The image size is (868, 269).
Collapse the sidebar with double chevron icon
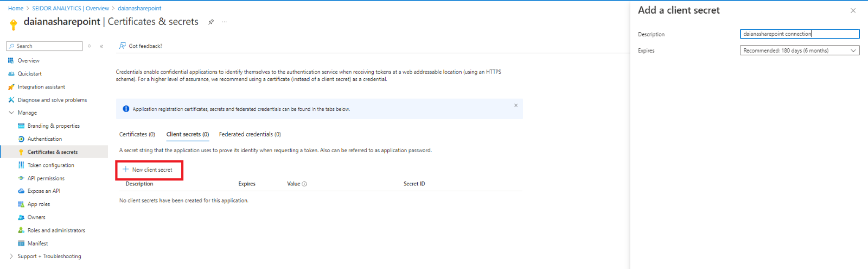coord(101,46)
